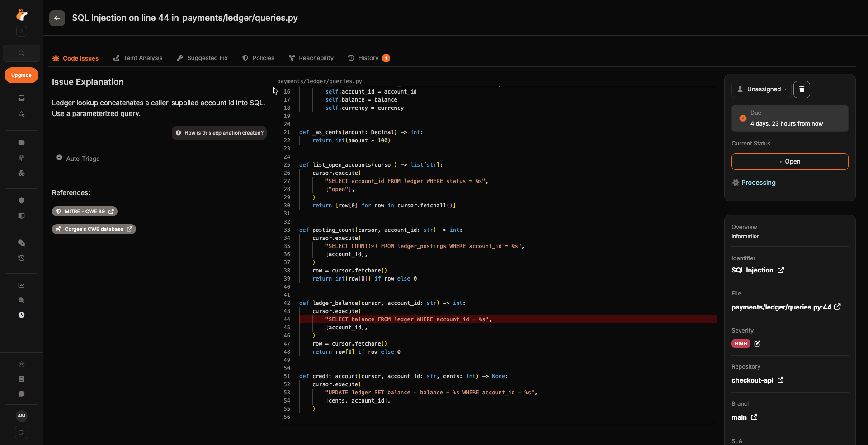Open payments/ledger/queries.py:44 file link
This screenshot has width=868, height=445.
pos(786,307)
